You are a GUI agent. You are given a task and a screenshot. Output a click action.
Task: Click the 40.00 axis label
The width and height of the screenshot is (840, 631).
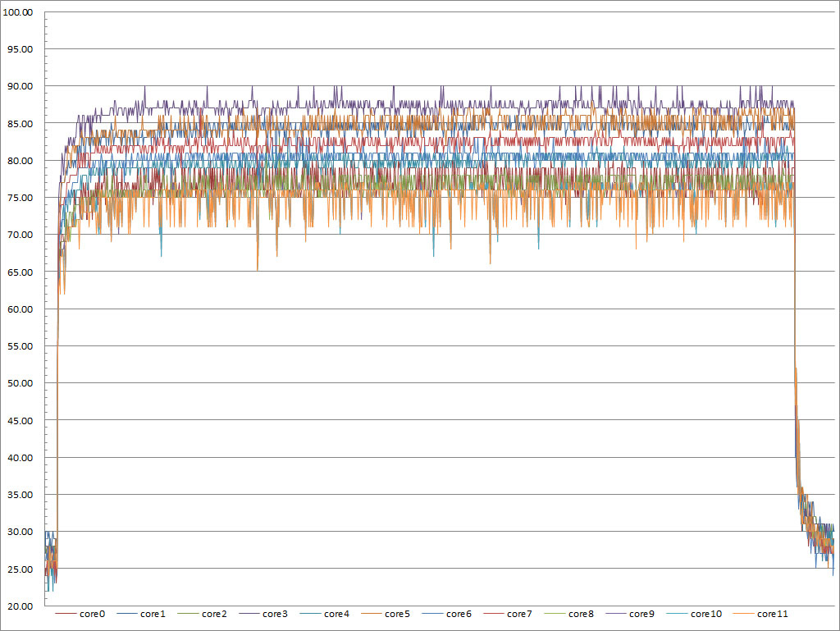(20, 457)
